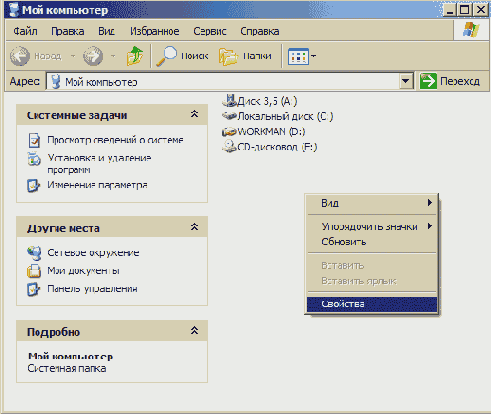Open dropdown arrow next to Views icon
The image size is (491, 414).
point(313,56)
